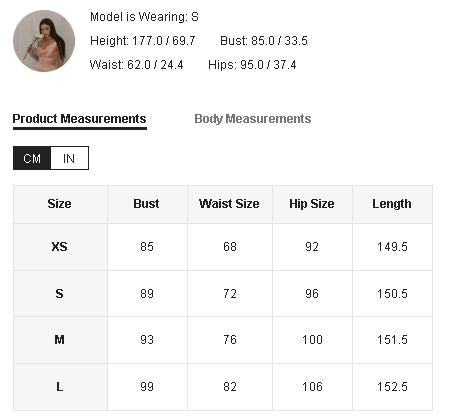The height and width of the screenshot is (418, 450).
Task: Click the M hip size value 100
Action: (x=312, y=340)
